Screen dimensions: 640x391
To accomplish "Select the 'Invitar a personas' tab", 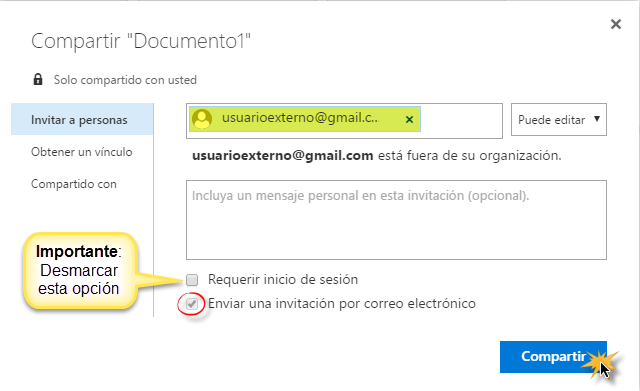I will tap(82, 120).
